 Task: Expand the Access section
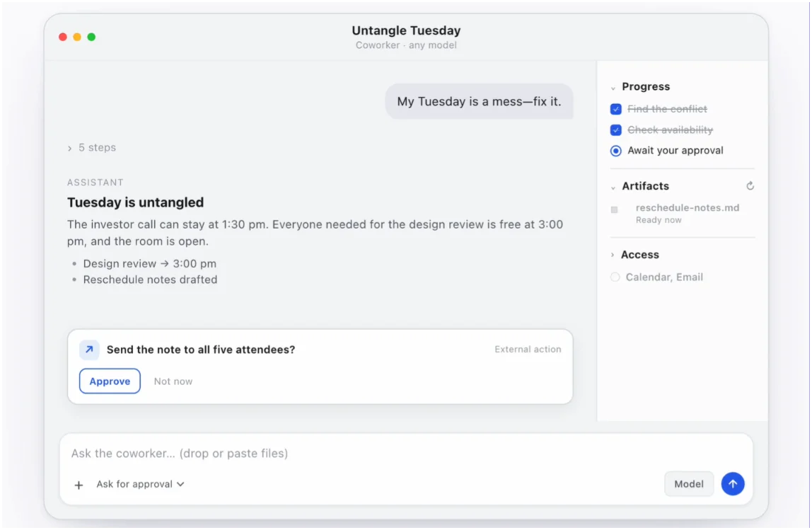point(613,255)
